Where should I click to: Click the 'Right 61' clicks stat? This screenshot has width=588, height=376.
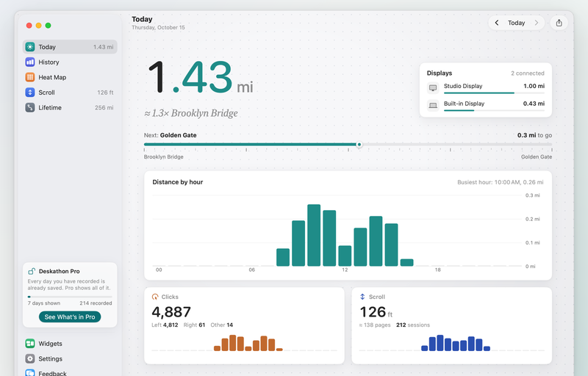[194, 325]
